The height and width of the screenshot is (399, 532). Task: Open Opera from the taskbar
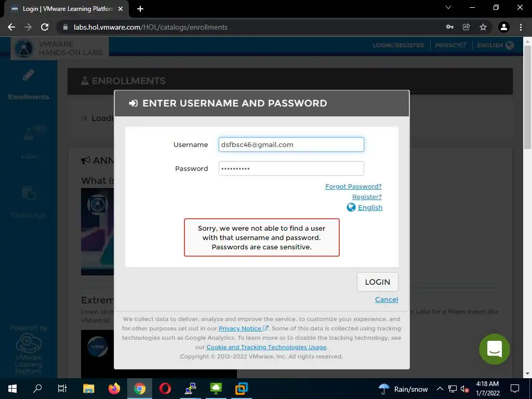point(165,389)
